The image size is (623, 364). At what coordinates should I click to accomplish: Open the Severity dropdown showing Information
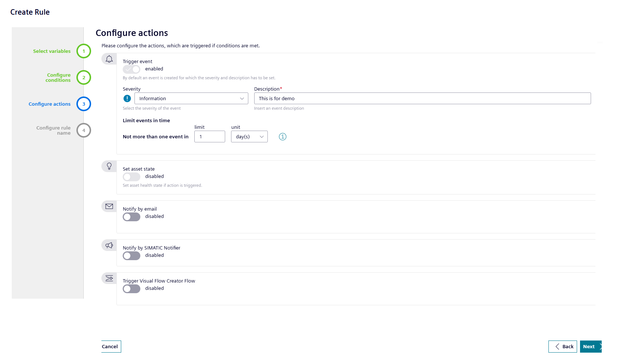tap(191, 98)
